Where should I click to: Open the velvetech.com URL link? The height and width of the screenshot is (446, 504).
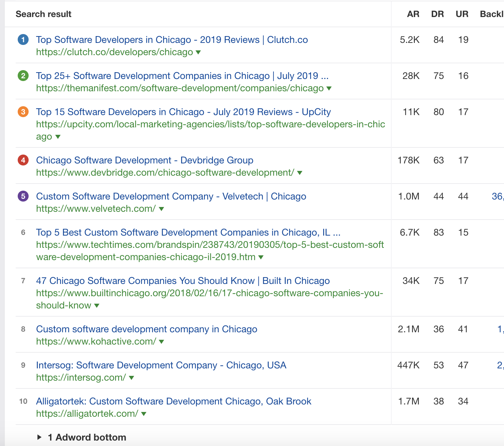[96, 209]
